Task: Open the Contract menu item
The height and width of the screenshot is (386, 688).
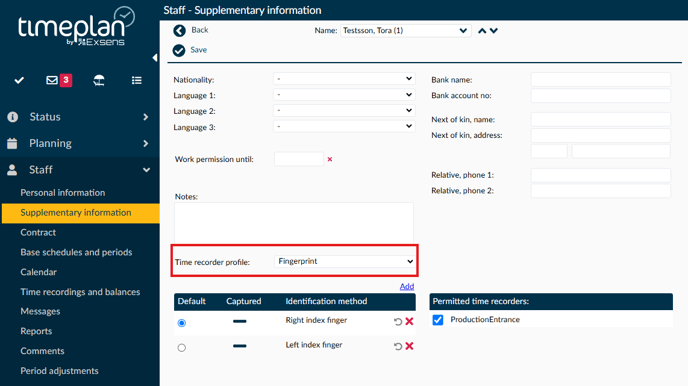Action: pos(38,232)
